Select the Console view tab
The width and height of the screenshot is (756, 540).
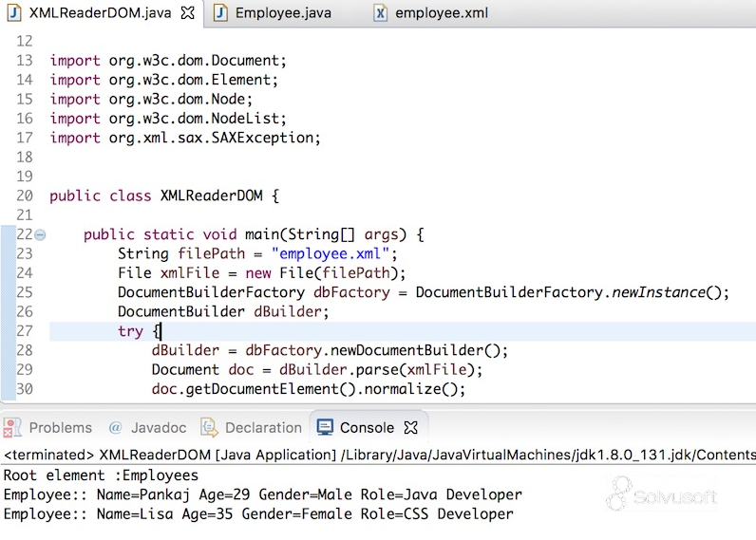tap(367, 428)
